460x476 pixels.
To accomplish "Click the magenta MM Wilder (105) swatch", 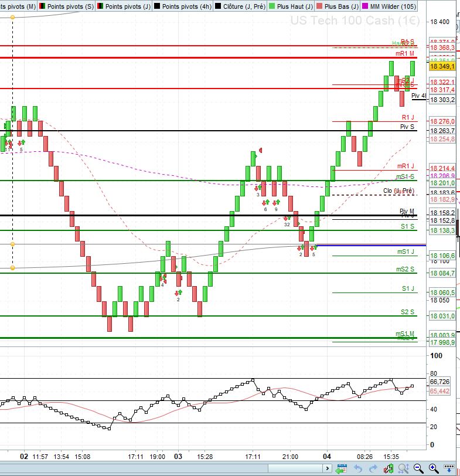I will (x=365, y=6).
